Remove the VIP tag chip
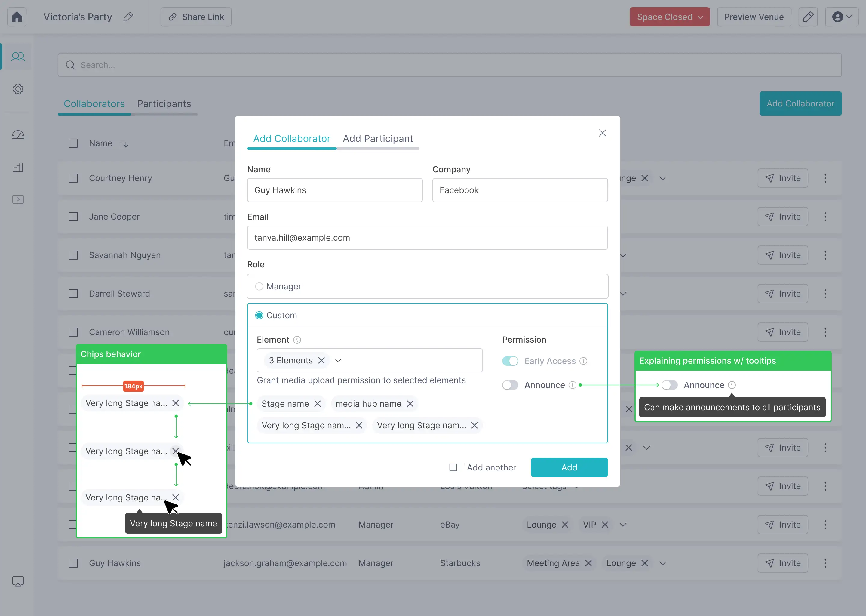 pos(605,525)
